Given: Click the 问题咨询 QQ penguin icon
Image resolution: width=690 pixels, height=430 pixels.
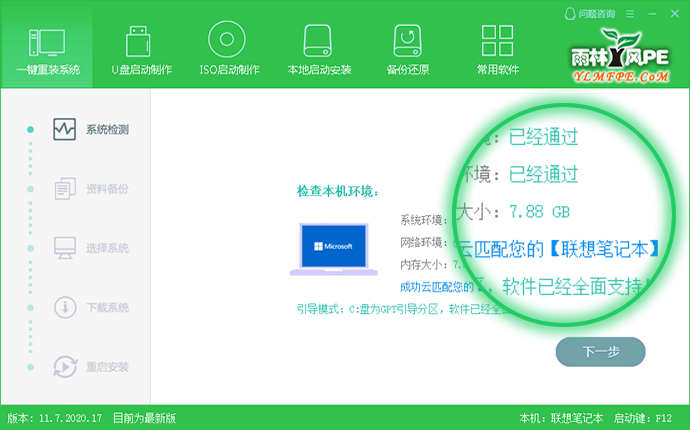Looking at the screenshot, I should pyautogui.click(x=570, y=14).
